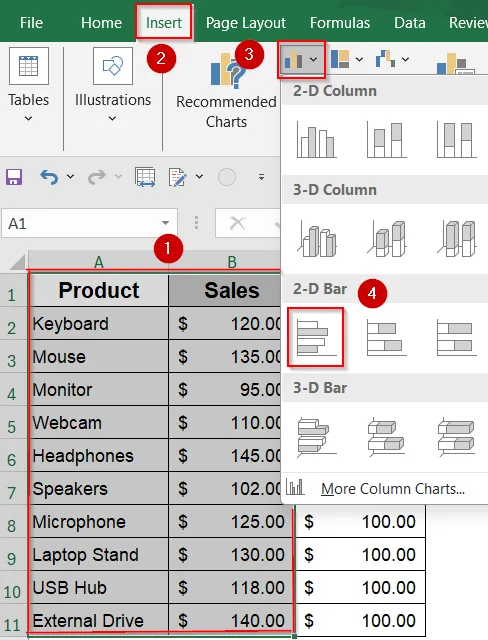Image resolution: width=488 pixels, height=640 pixels.
Task: Pick 3-D Clustered Bar chart
Action: 316,436
